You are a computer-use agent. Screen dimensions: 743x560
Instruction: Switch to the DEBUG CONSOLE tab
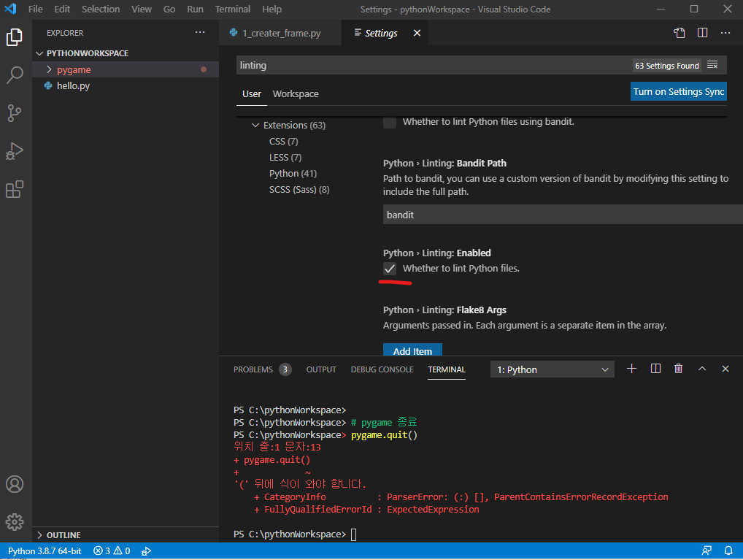pyautogui.click(x=382, y=369)
